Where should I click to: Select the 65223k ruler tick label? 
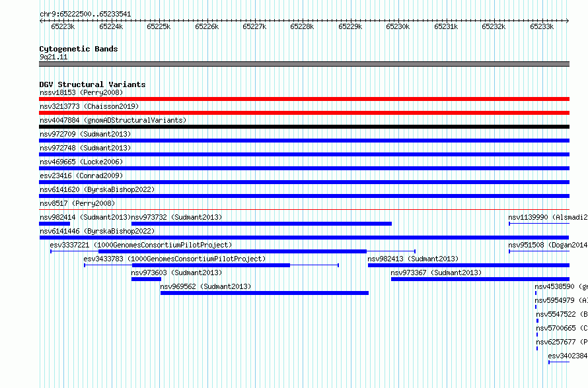click(x=63, y=26)
